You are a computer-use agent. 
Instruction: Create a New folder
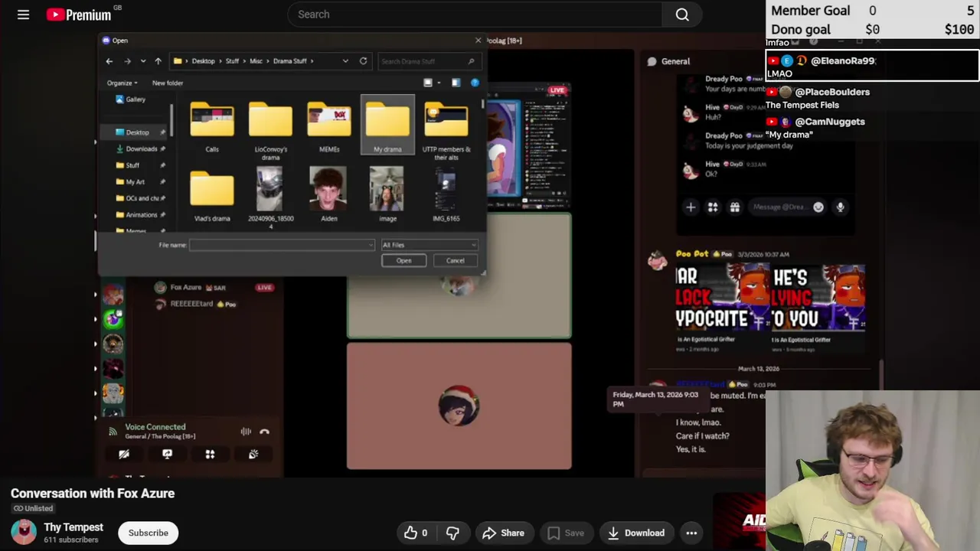coord(168,83)
